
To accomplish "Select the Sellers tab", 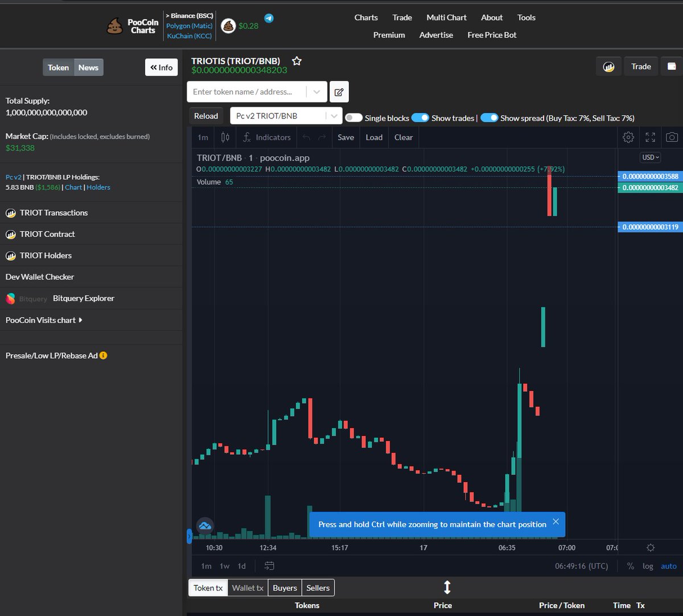I will (318, 588).
